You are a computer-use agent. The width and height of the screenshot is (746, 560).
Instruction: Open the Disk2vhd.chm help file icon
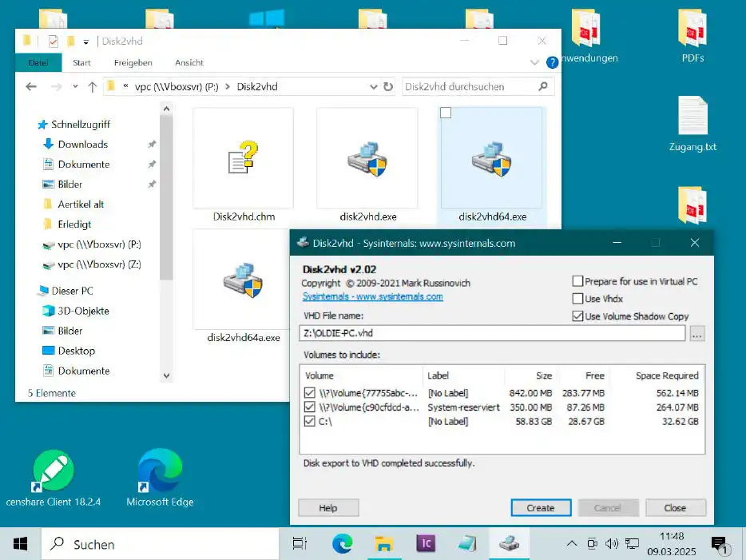[243, 158]
